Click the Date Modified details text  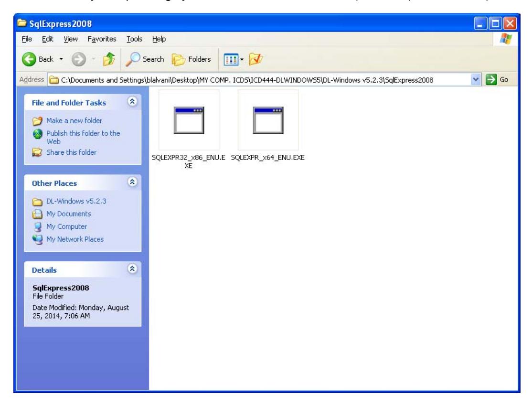pos(80,311)
